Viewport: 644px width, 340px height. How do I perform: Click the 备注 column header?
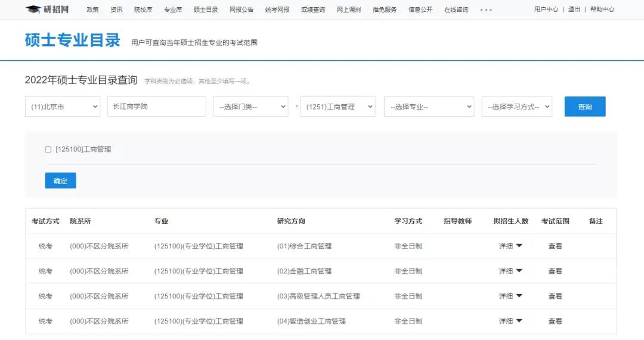point(596,221)
